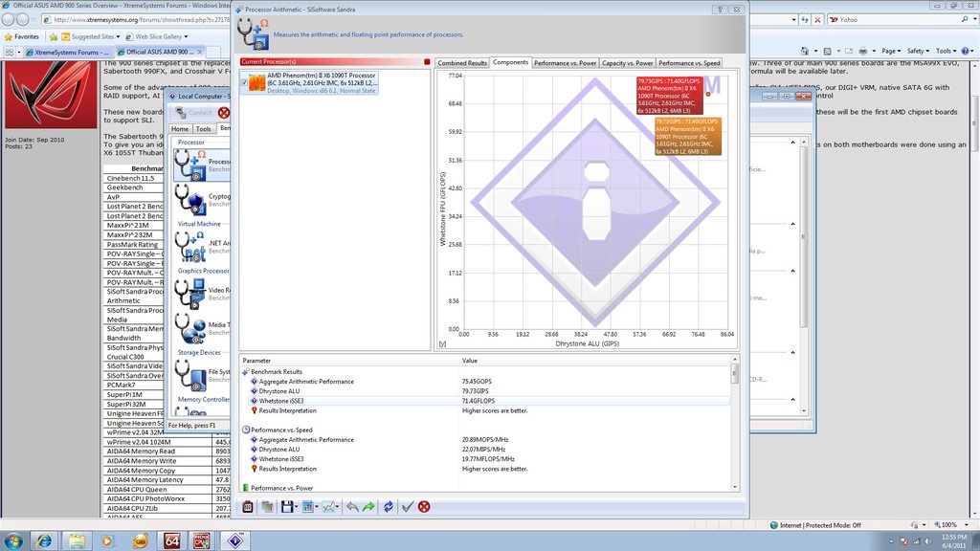This screenshot has height=551, width=980.
Task: Click the Internet Explorer stop loading X icon
Action: pos(817,20)
